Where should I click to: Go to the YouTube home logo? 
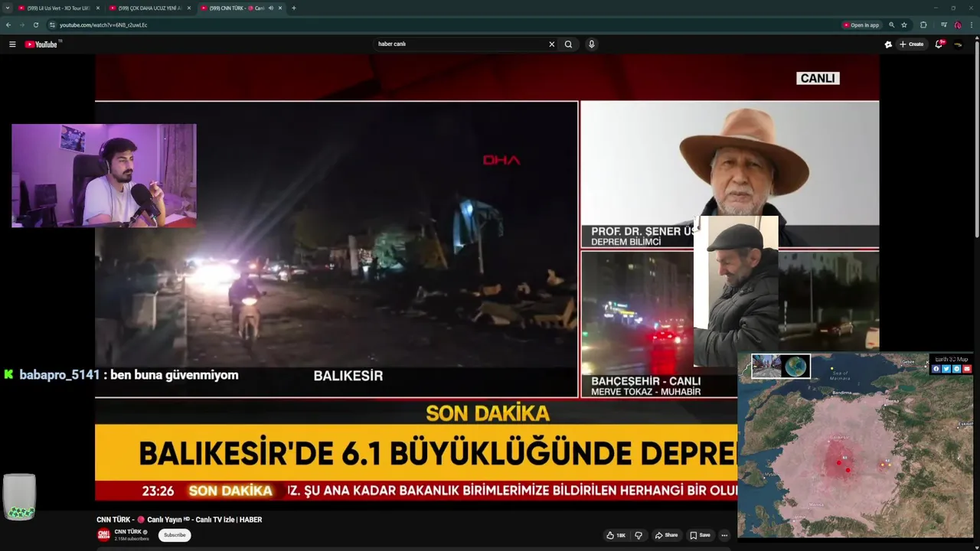point(43,44)
